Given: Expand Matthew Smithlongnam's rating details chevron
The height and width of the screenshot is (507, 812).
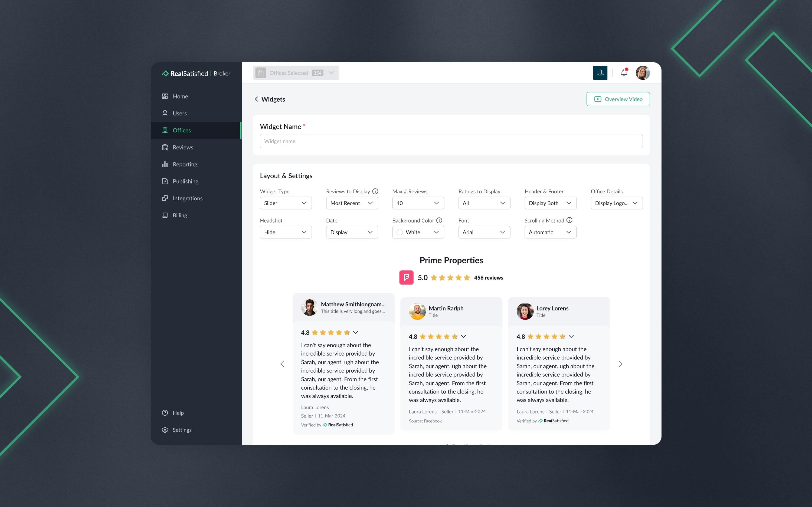Looking at the screenshot, I should click(356, 332).
